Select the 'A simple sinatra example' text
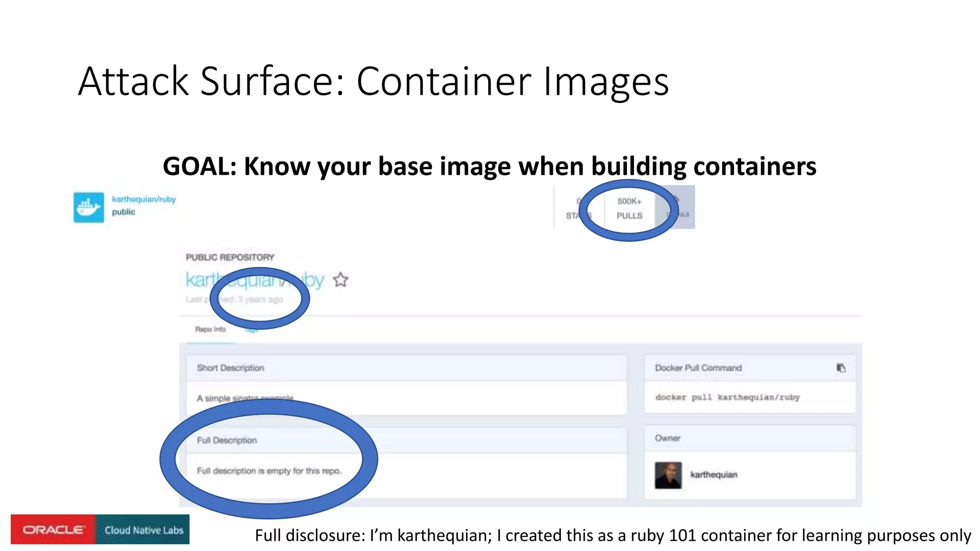Image resolution: width=980 pixels, height=551 pixels. tap(245, 398)
